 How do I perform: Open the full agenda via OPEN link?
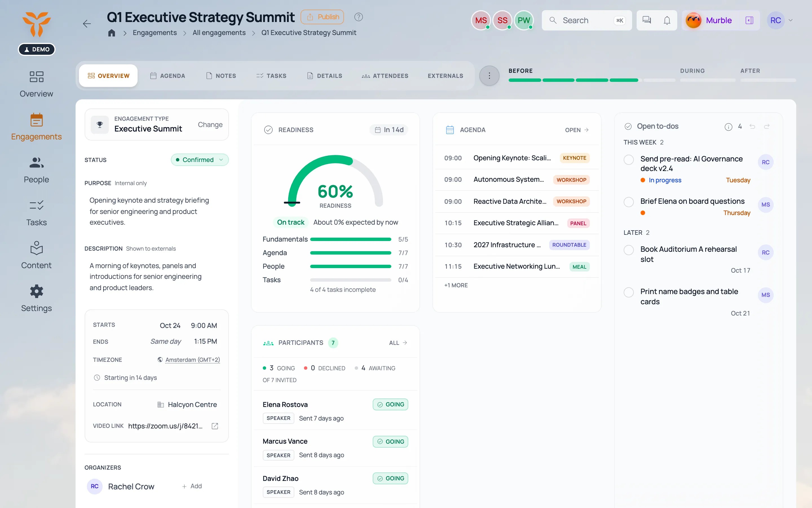(x=577, y=130)
